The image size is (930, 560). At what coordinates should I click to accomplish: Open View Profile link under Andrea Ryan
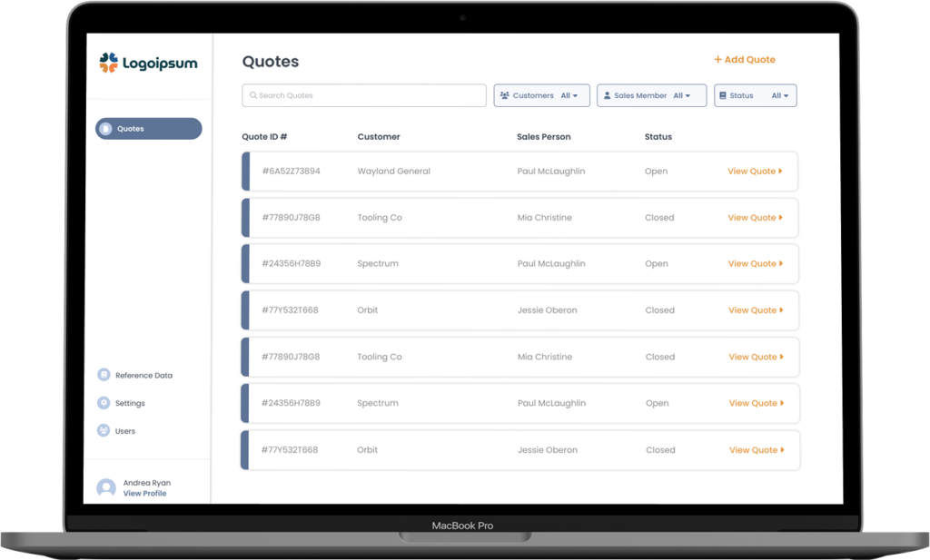point(144,494)
